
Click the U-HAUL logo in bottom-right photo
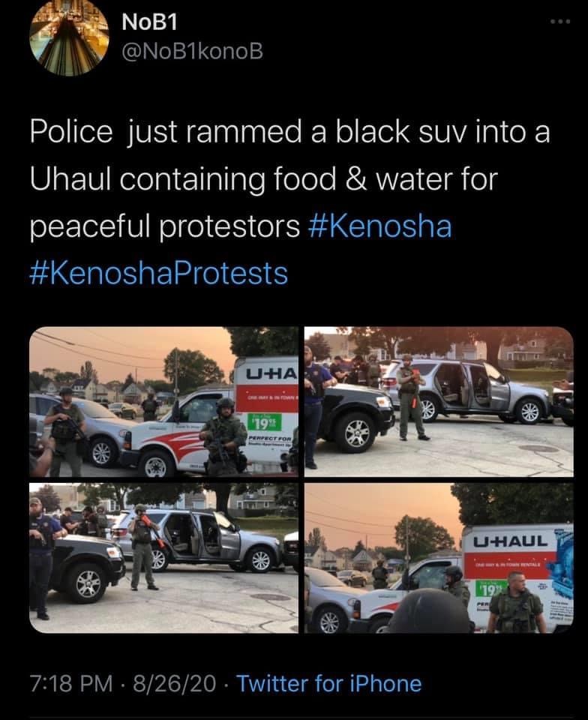(510, 541)
